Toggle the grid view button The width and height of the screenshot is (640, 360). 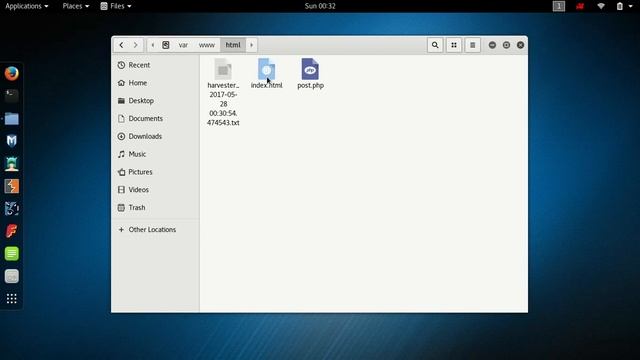(x=454, y=45)
